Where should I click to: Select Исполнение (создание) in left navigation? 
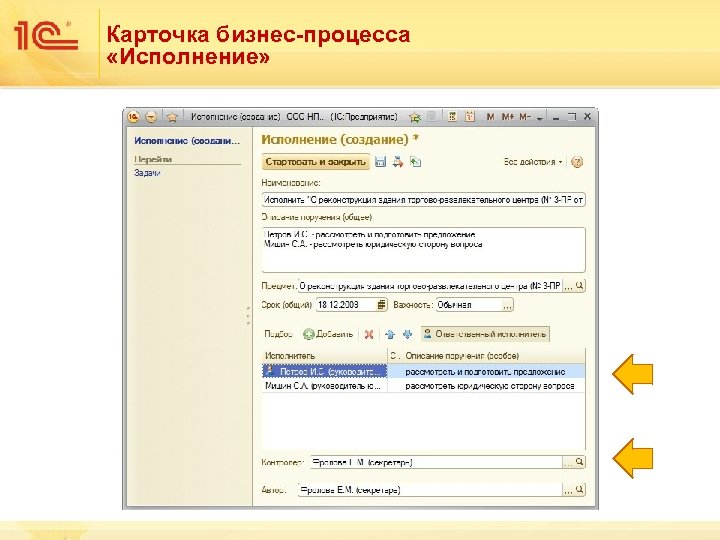(x=187, y=141)
